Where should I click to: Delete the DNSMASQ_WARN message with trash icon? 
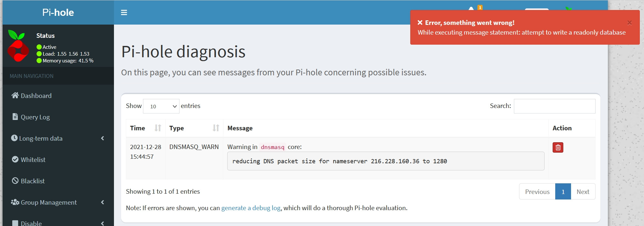click(558, 147)
